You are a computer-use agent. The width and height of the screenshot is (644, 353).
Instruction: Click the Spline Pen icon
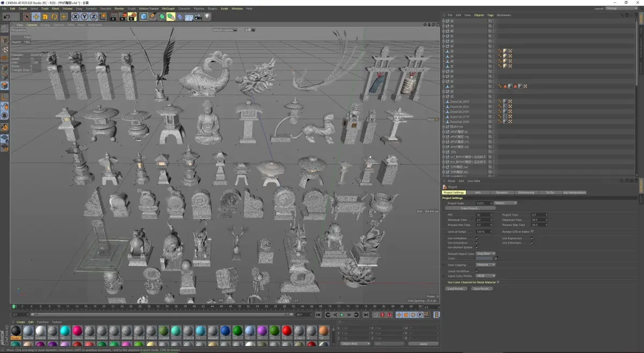pyautogui.click(x=153, y=17)
